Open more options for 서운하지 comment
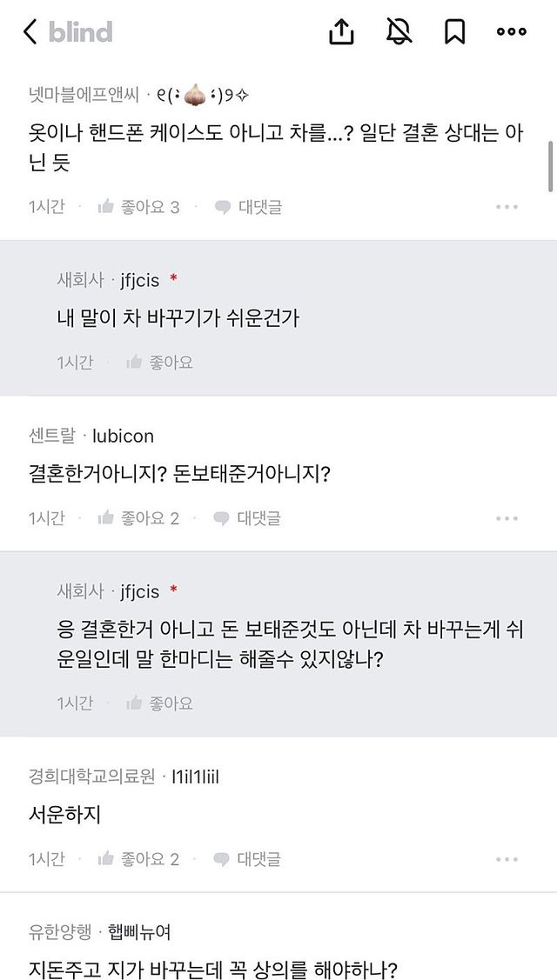The height and width of the screenshot is (980, 557). click(x=507, y=859)
